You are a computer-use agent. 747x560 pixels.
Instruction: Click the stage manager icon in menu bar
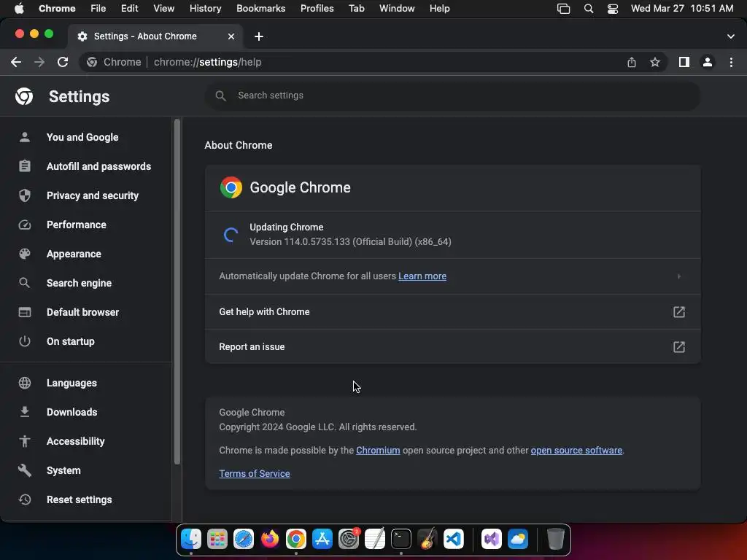click(x=564, y=8)
